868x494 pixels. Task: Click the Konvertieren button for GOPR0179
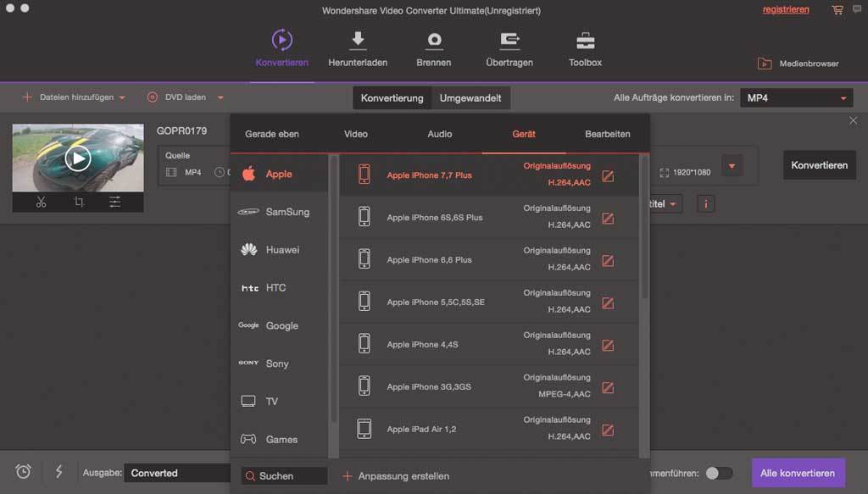coord(820,165)
